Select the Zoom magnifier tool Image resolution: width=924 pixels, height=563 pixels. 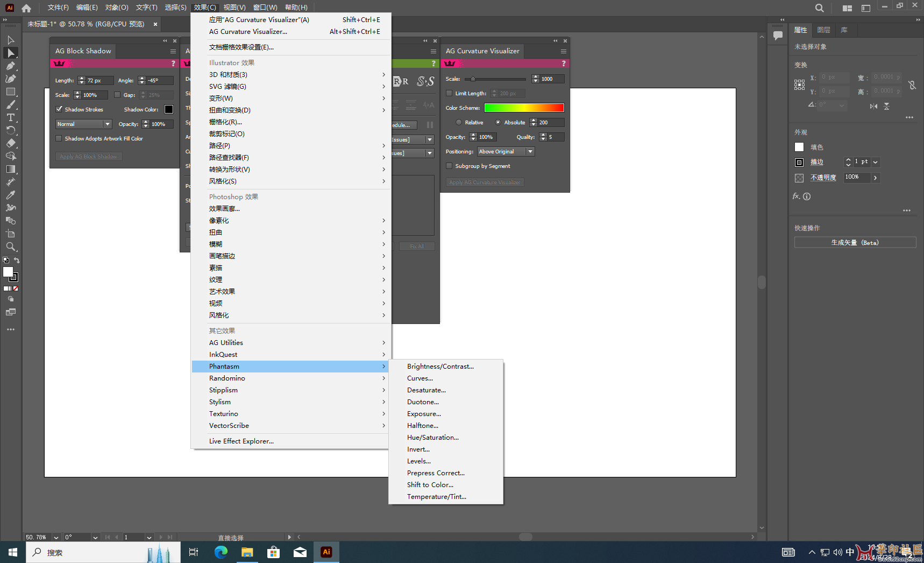pyautogui.click(x=11, y=247)
